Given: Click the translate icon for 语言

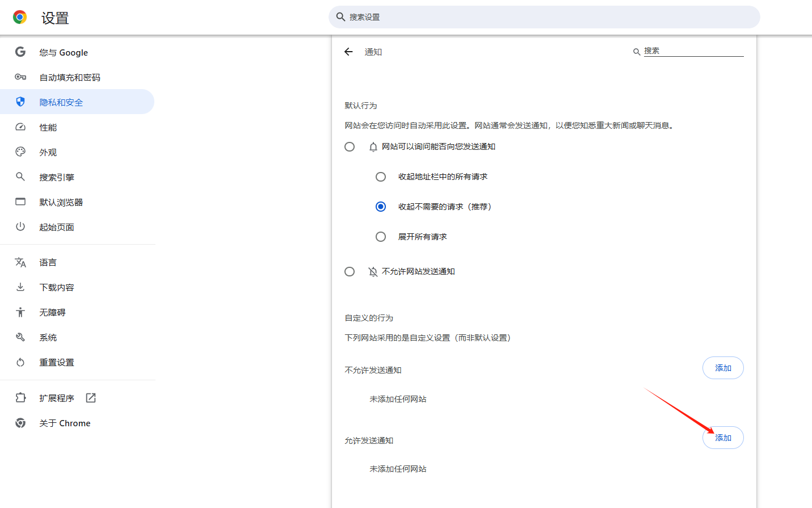Looking at the screenshot, I should click(x=20, y=262).
